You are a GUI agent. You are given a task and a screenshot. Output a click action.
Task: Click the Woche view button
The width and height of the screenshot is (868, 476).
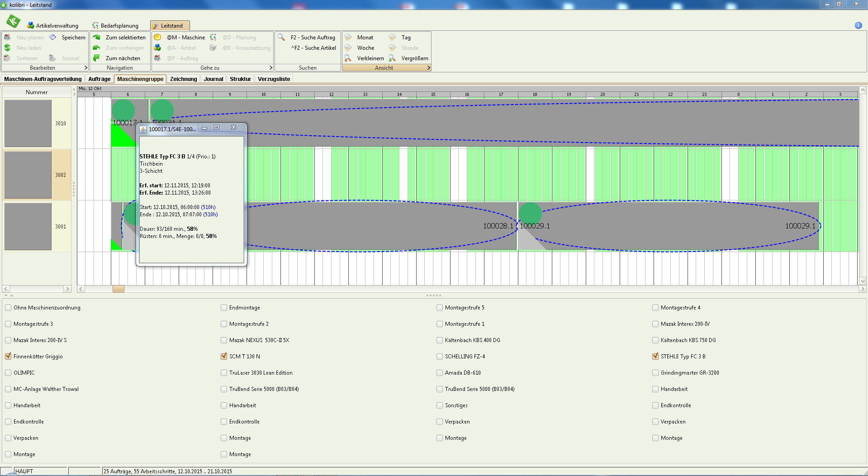(x=365, y=48)
